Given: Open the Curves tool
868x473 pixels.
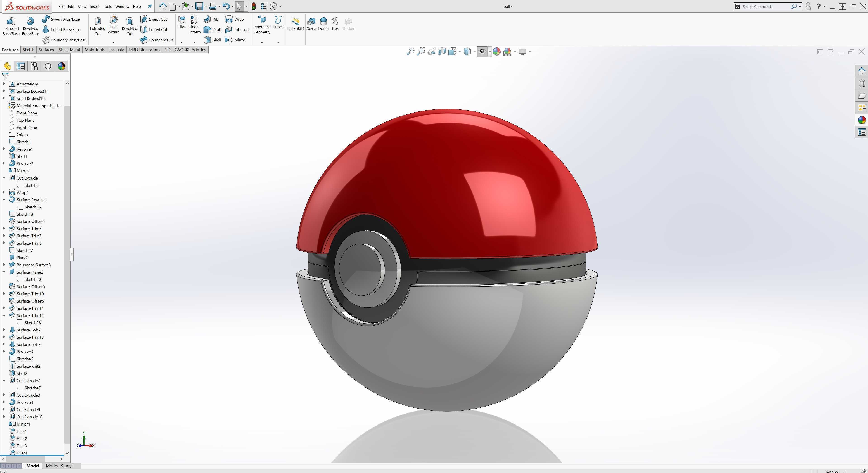Looking at the screenshot, I should tap(278, 23).
